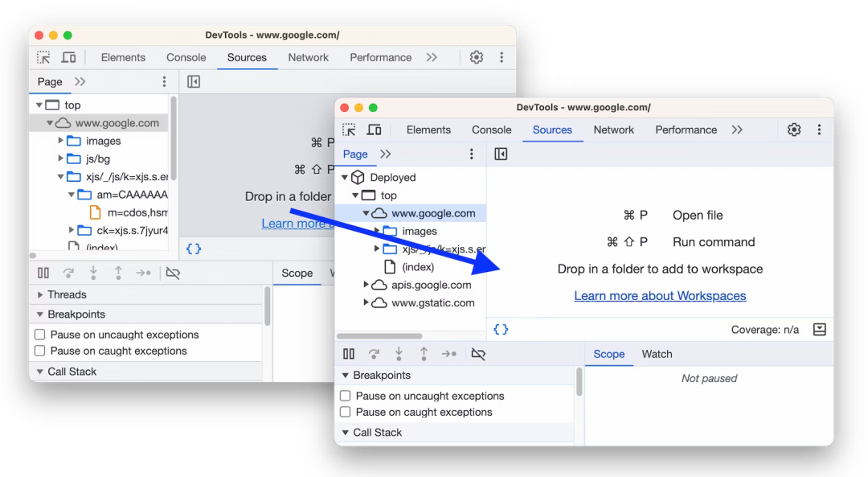Expand apis.google.com domain node
This screenshot has width=868, height=477.
click(x=366, y=285)
